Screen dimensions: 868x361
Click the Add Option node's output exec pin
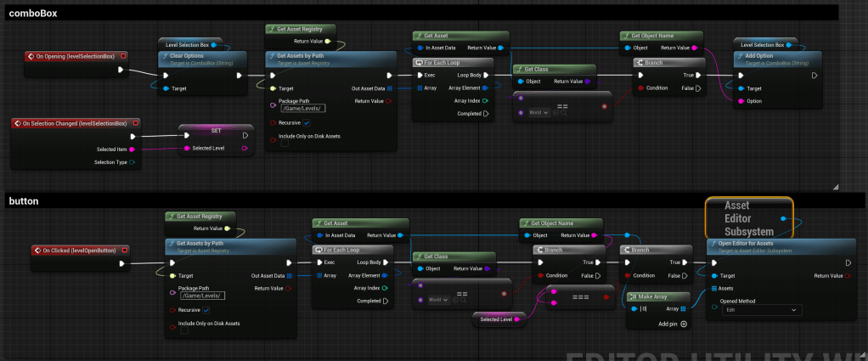coord(814,75)
